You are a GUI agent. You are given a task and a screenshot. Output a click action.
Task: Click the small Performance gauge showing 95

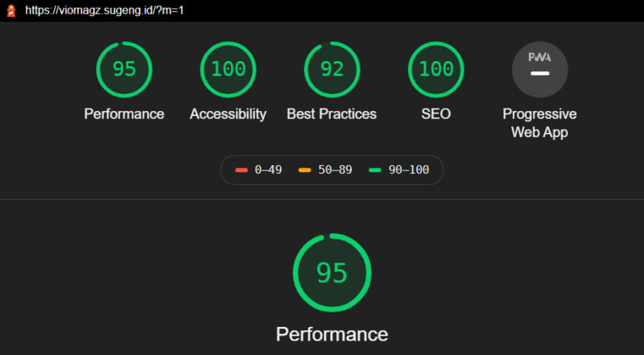pyautogui.click(x=124, y=69)
